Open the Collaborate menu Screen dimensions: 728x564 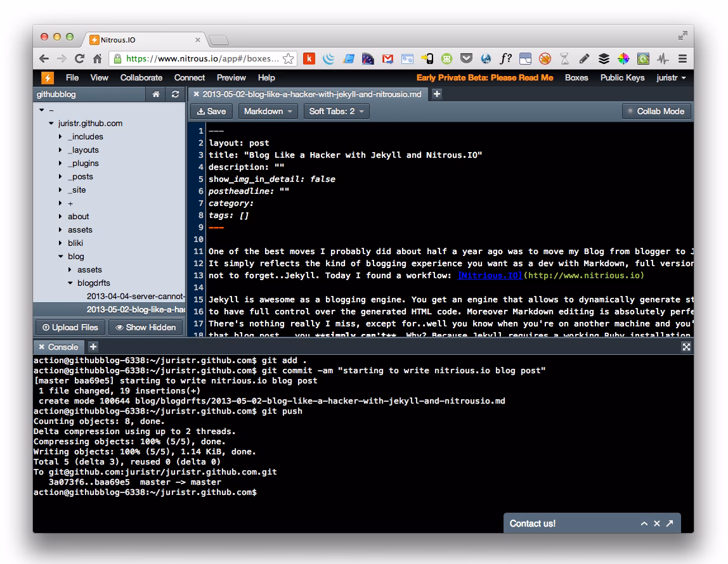pos(141,78)
